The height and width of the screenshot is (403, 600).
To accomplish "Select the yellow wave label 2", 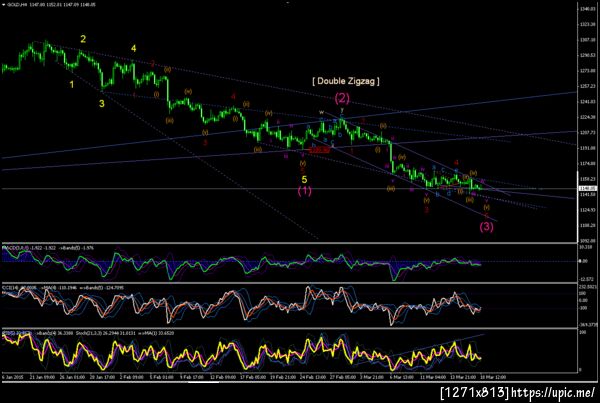I will (83, 39).
